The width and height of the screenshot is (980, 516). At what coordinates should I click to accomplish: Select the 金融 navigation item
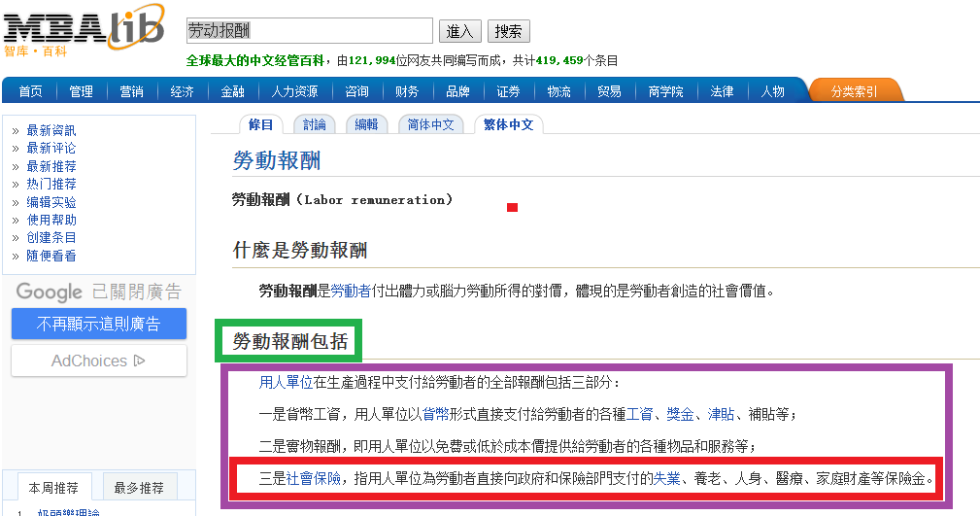pos(232,91)
